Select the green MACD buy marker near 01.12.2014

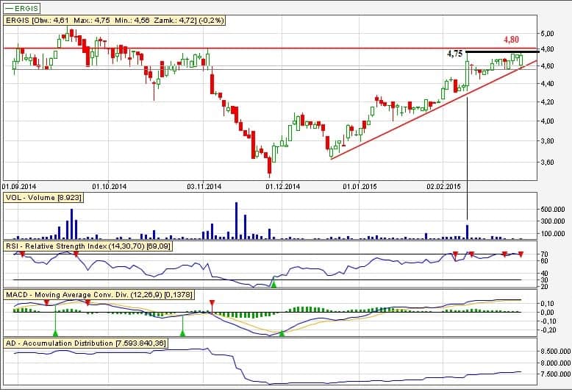281,333
